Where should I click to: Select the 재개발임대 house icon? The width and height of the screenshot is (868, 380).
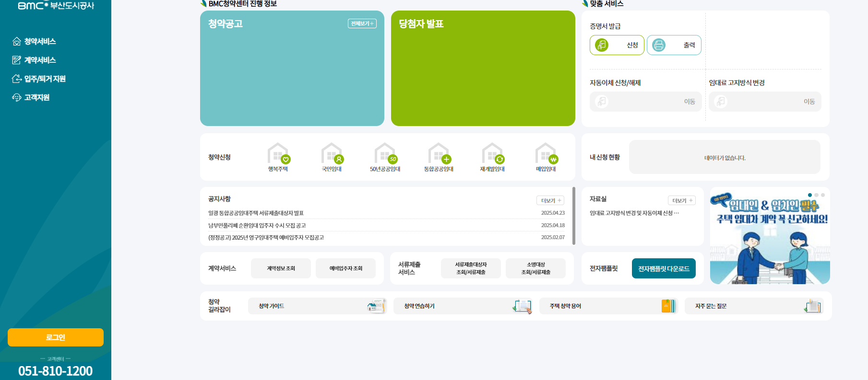click(x=493, y=154)
